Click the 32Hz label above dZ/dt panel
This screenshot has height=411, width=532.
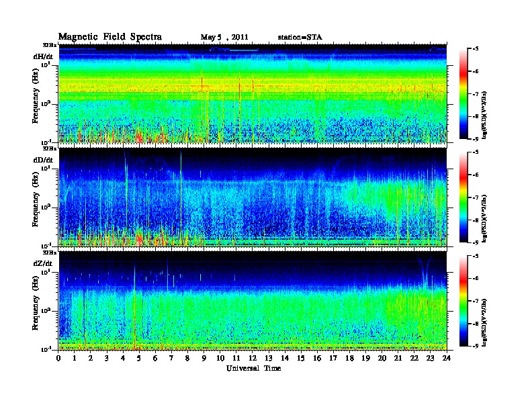[x=49, y=253]
